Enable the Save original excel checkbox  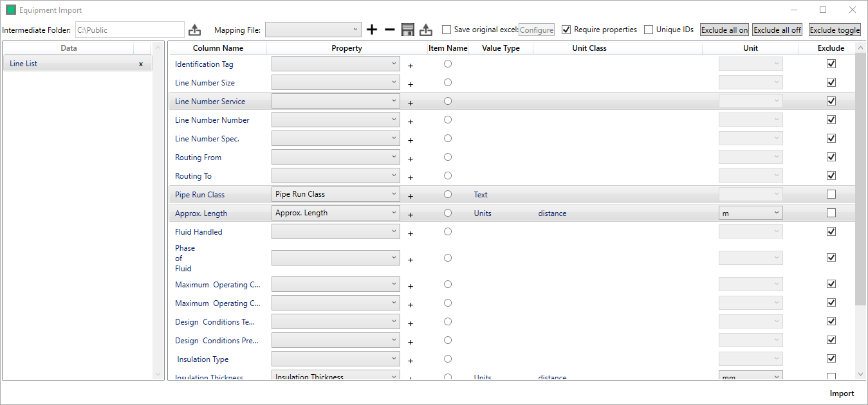(447, 30)
